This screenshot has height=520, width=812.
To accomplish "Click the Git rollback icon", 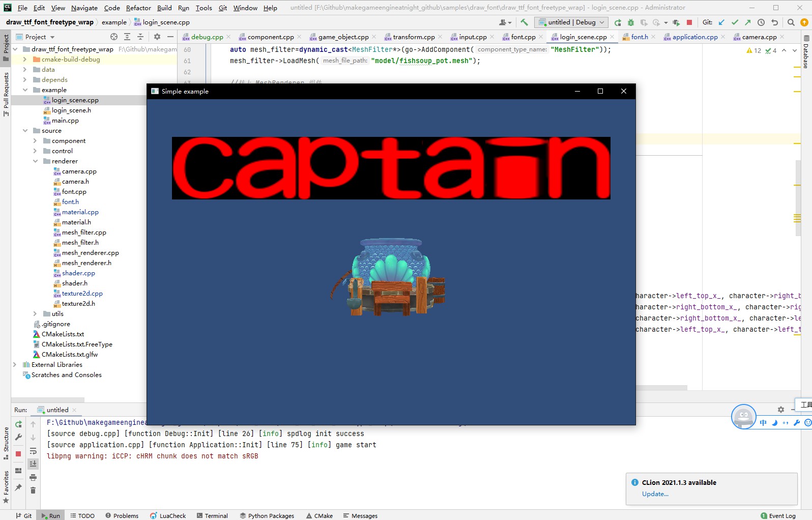I will (774, 22).
